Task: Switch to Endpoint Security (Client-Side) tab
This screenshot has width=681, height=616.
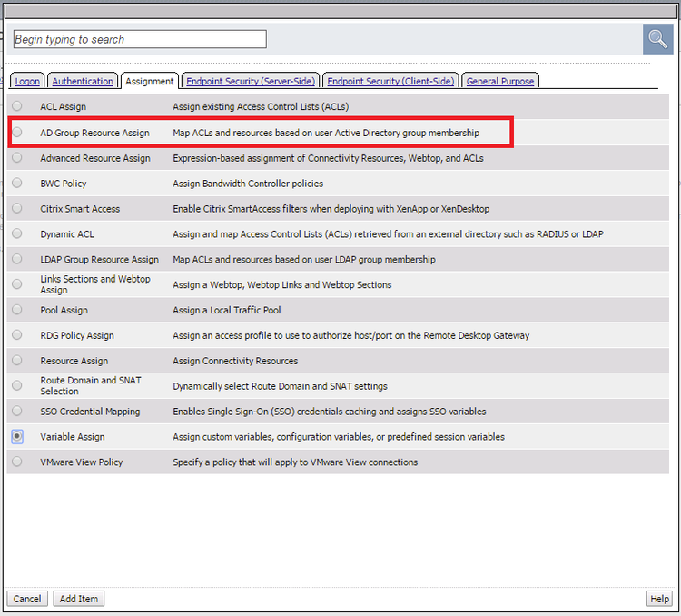Action: [x=390, y=81]
